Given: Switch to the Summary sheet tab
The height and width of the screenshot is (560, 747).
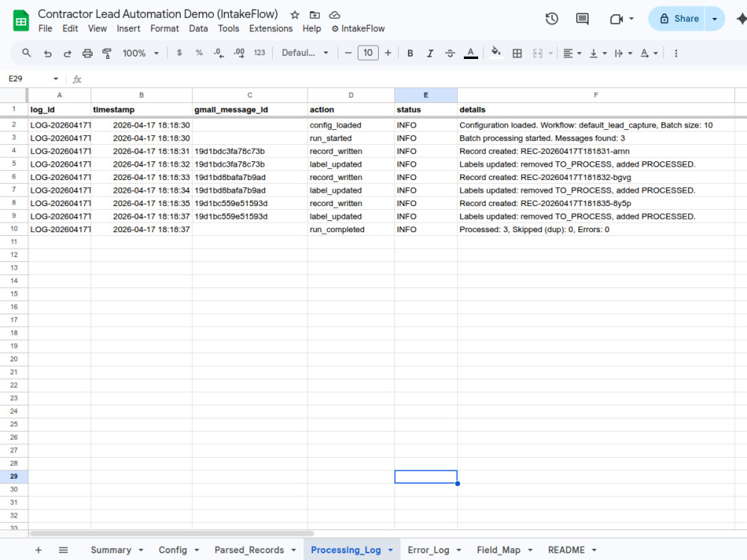Looking at the screenshot, I should click(x=111, y=550).
